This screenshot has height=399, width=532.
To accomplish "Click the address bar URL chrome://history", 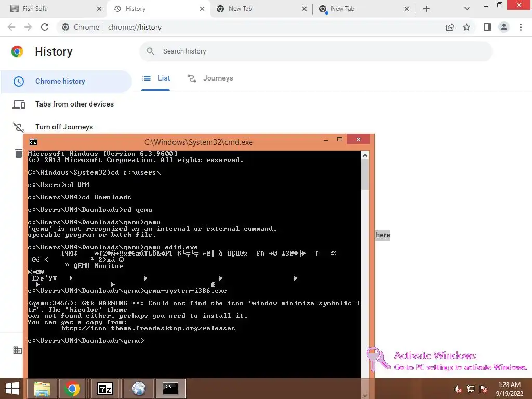I will [135, 27].
